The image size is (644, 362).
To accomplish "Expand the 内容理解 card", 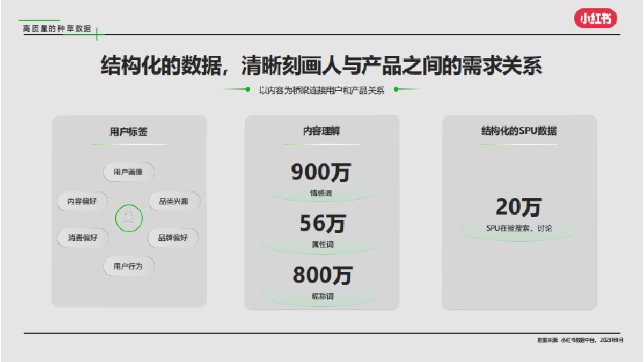I will (x=322, y=212).
